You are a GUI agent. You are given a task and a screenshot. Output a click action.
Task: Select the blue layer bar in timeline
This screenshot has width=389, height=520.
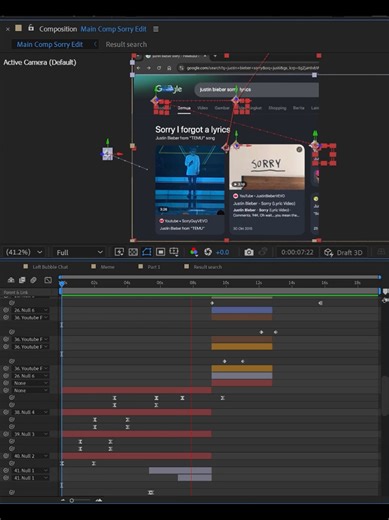pos(242,310)
